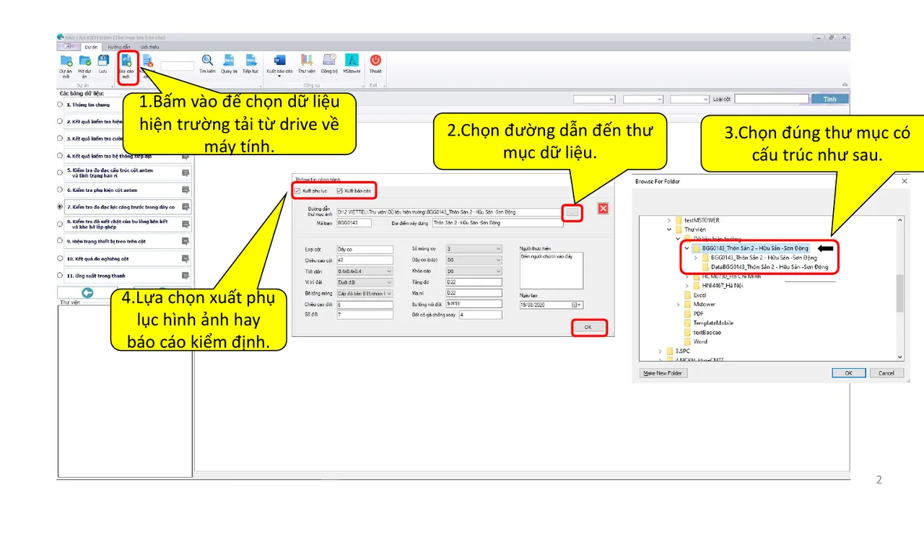The height and width of the screenshot is (560, 924).
Task: Open the Khóa cáp dropdown
Action: (474, 271)
